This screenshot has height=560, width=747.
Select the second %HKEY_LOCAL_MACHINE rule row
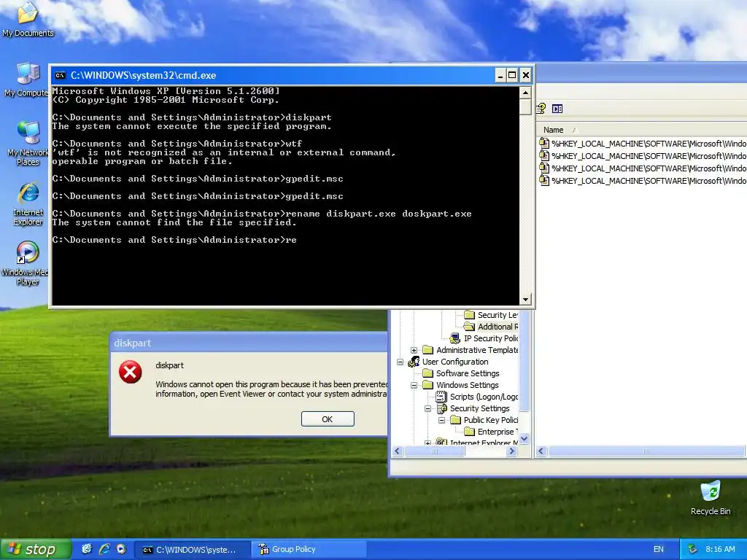pyautogui.click(x=642, y=156)
